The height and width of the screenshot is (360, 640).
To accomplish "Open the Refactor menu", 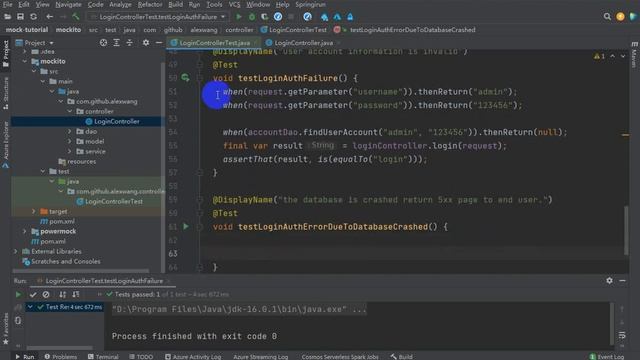I will click(149, 4).
